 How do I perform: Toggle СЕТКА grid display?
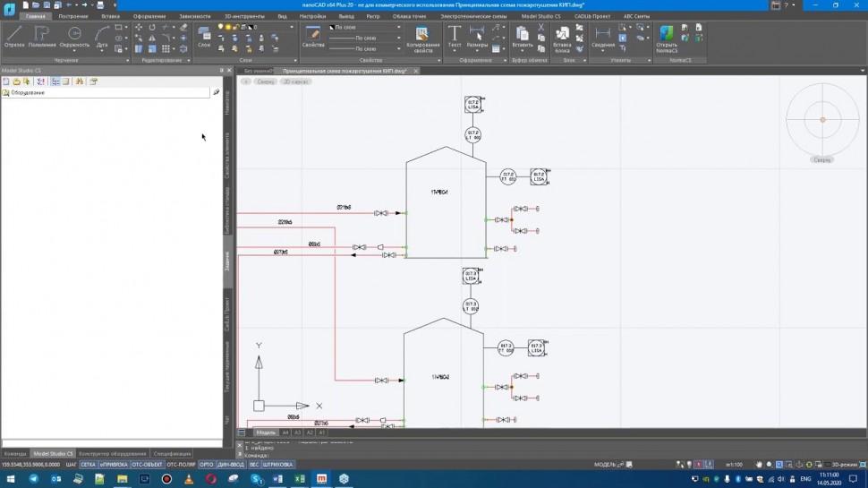pos(88,465)
